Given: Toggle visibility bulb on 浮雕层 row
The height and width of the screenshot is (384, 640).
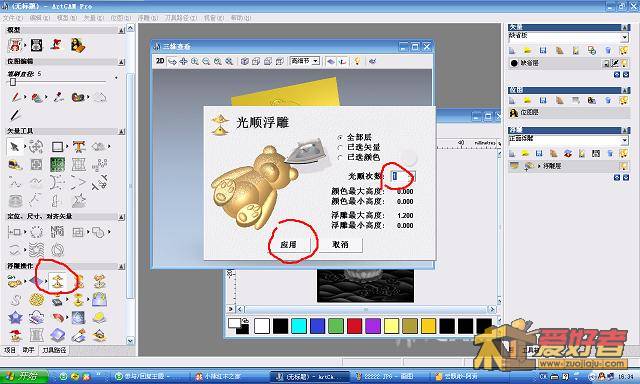Looking at the screenshot, I should 624,166.
